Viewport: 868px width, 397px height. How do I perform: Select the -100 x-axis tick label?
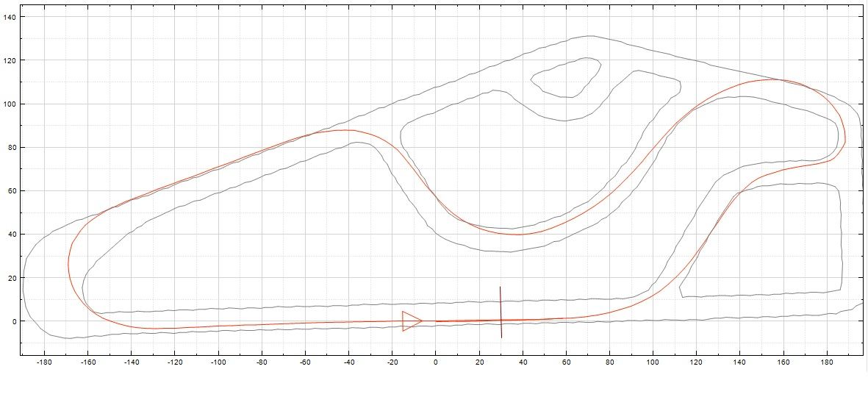pos(218,363)
